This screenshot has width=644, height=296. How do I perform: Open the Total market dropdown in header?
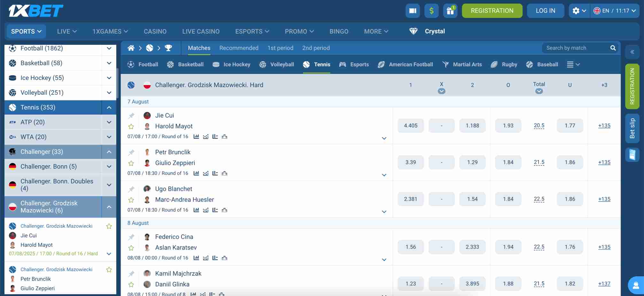tap(539, 91)
